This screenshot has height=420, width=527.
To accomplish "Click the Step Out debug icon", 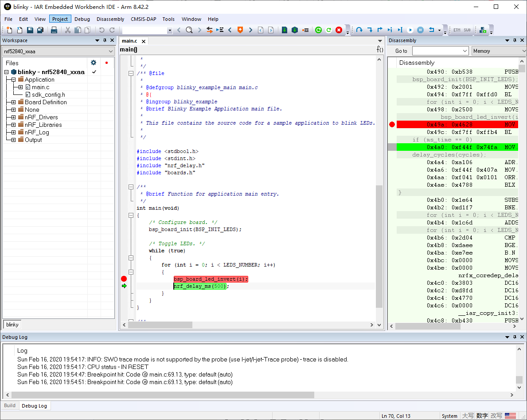I will 380,30.
